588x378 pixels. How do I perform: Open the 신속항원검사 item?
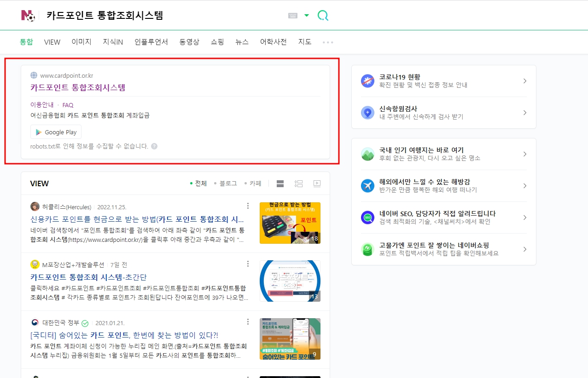click(444, 113)
